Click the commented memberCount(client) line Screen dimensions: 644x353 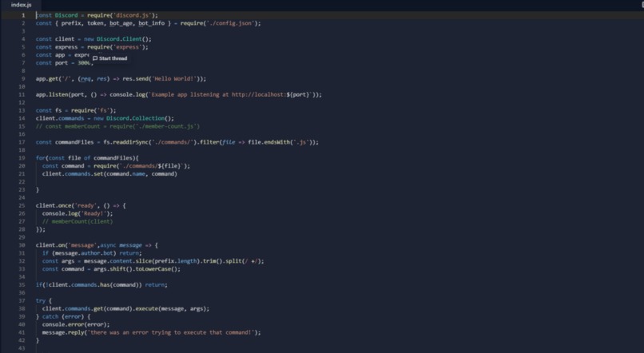[78, 222]
